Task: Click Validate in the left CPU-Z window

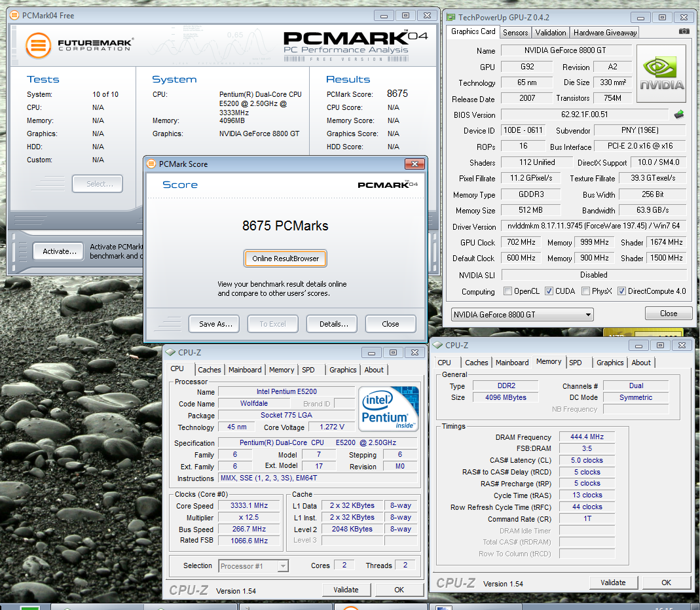Action: pyautogui.click(x=346, y=590)
